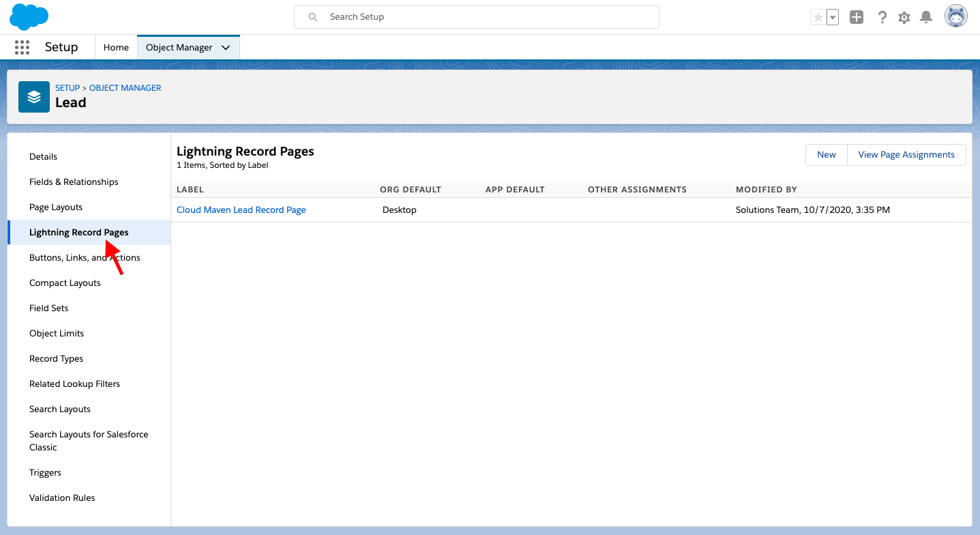Open Compact Layouts in the sidebar
The height and width of the screenshot is (535, 980).
[65, 283]
